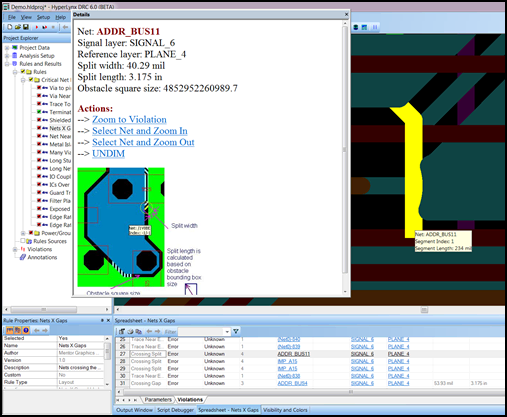Toggle the Terminat rule green checkbox
Screen dimensions: 507x417
(39, 112)
